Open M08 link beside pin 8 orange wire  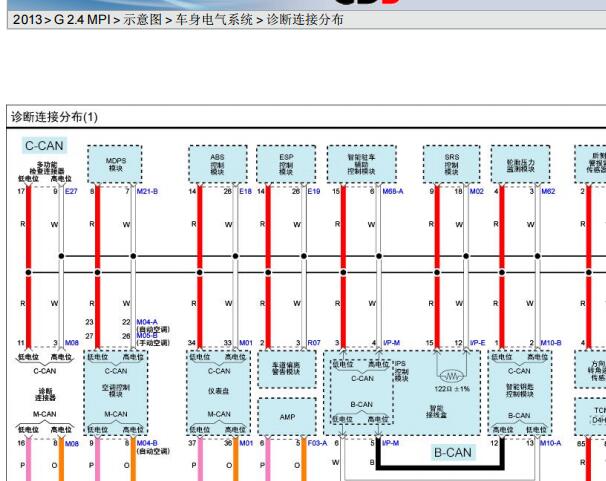(72, 444)
